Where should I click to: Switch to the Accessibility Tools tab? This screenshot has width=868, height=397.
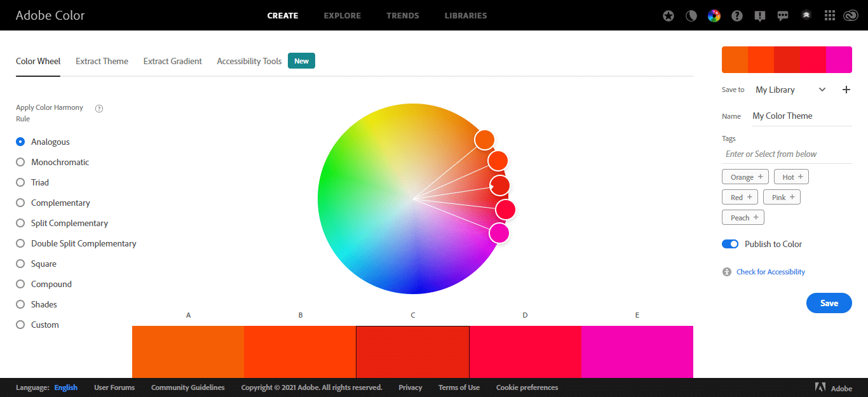(x=249, y=61)
